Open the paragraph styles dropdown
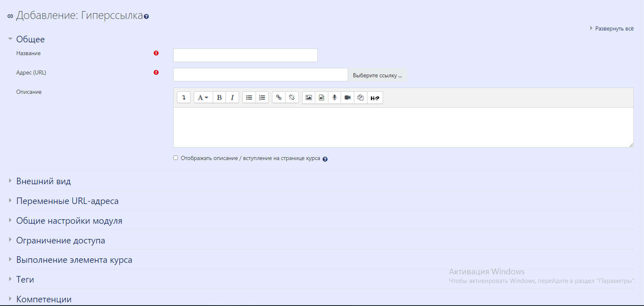 [x=203, y=97]
